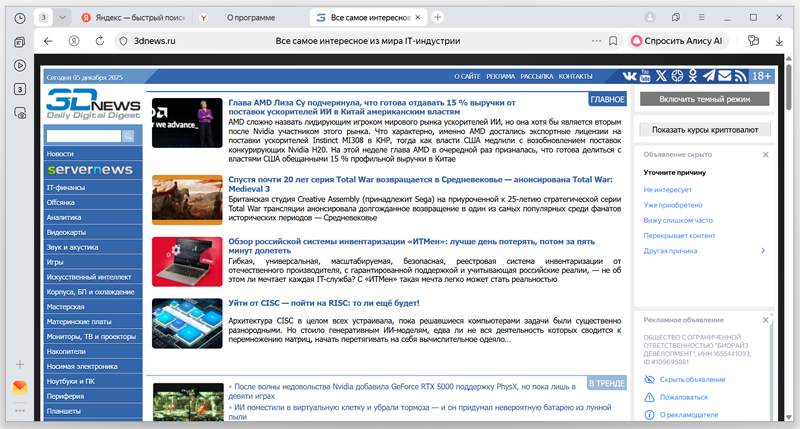Click inside the site search field
The image size is (800, 429).
click(82, 135)
